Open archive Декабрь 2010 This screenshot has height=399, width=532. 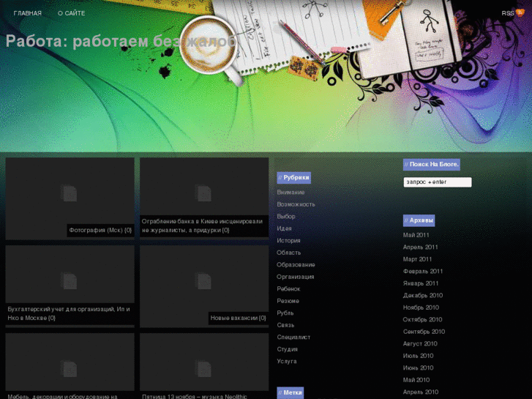click(423, 296)
